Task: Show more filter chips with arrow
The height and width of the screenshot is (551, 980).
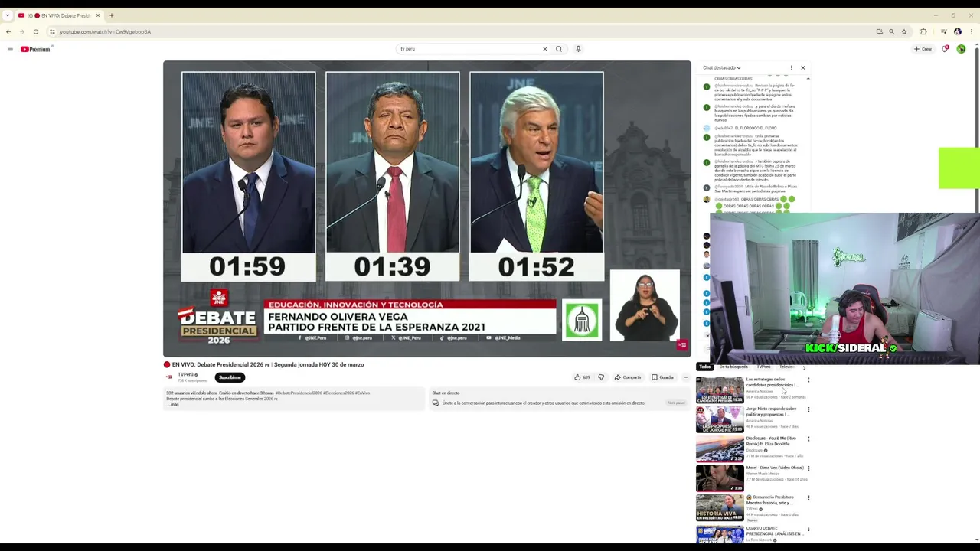Action: pyautogui.click(x=804, y=368)
